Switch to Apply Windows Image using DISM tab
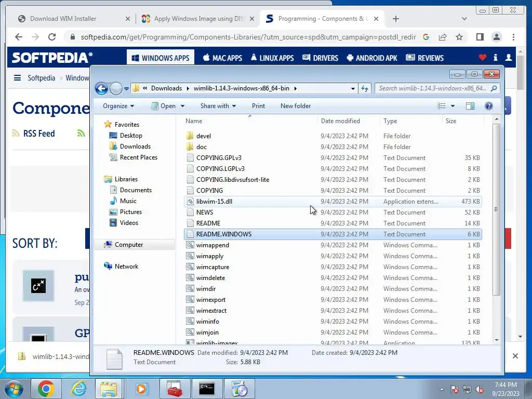This screenshot has width=532, height=399. click(x=198, y=19)
